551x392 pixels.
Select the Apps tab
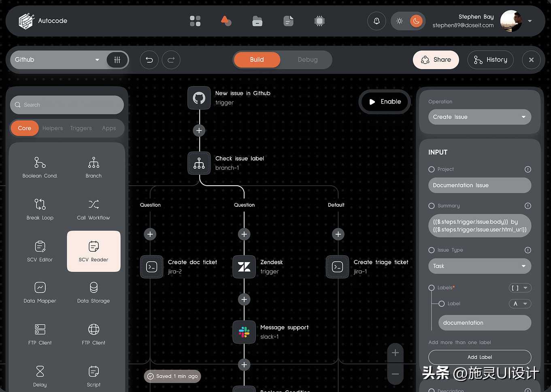coord(109,128)
